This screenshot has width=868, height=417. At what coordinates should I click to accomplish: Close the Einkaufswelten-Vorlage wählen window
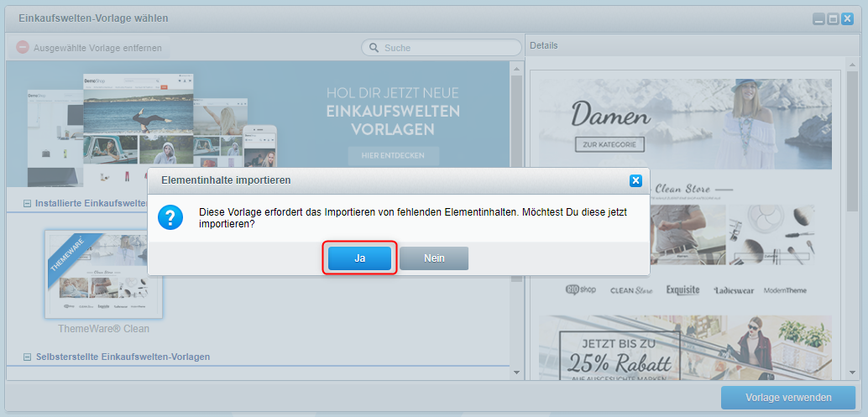(847, 19)
